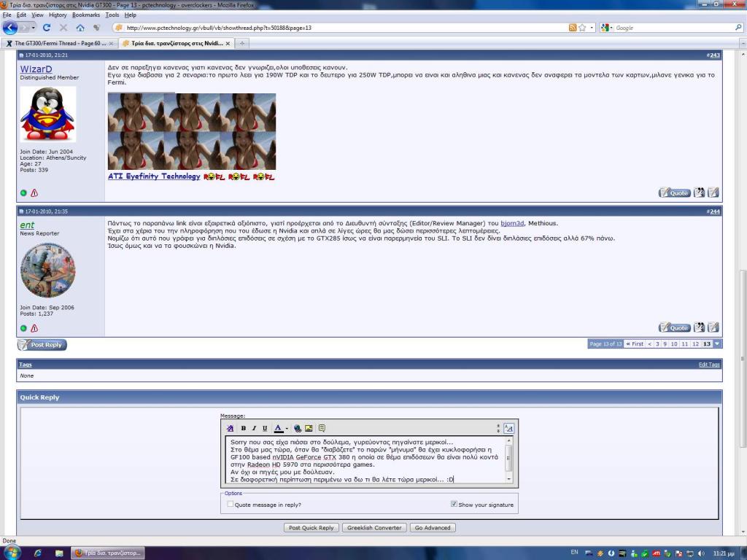This screenshot has width=747, height=560.
Task: Click the RSS feed icon in address bar
Action: 572,28
